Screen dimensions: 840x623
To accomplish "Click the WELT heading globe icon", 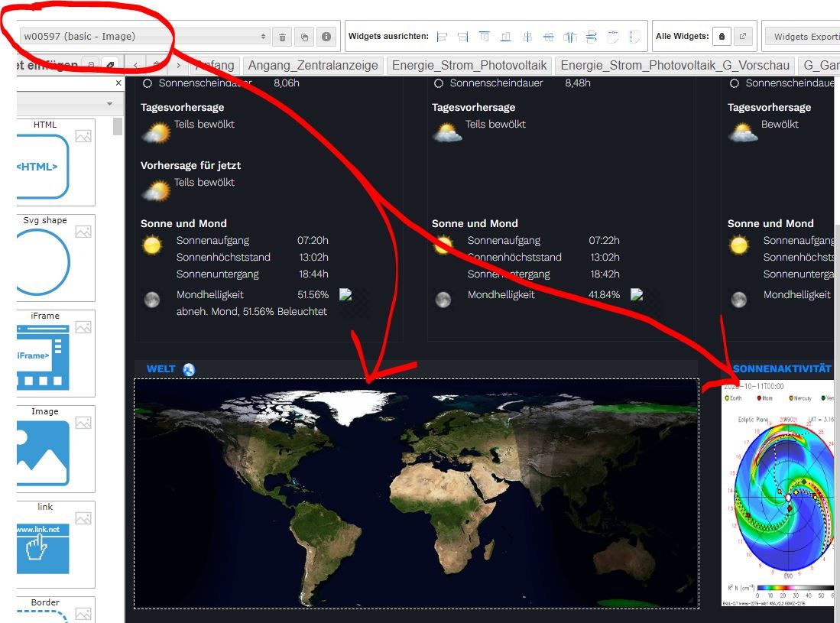I will pos(189,369).
